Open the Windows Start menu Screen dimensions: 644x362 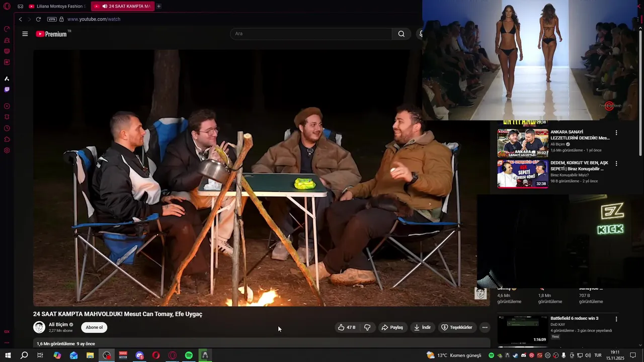pos(8,355)
